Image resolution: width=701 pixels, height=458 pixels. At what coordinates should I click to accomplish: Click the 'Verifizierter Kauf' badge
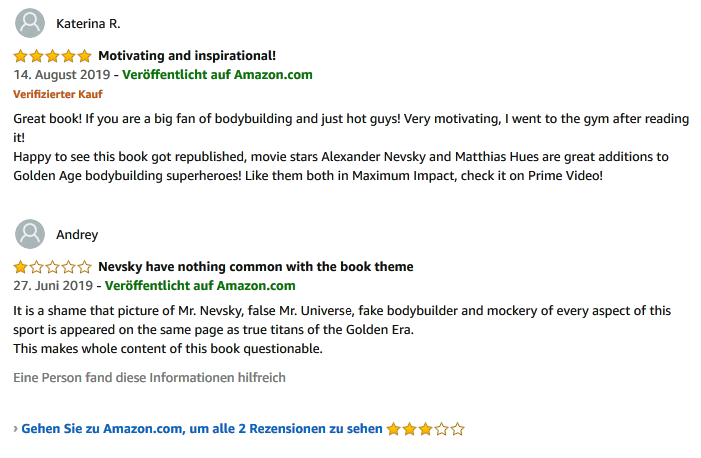58,94
